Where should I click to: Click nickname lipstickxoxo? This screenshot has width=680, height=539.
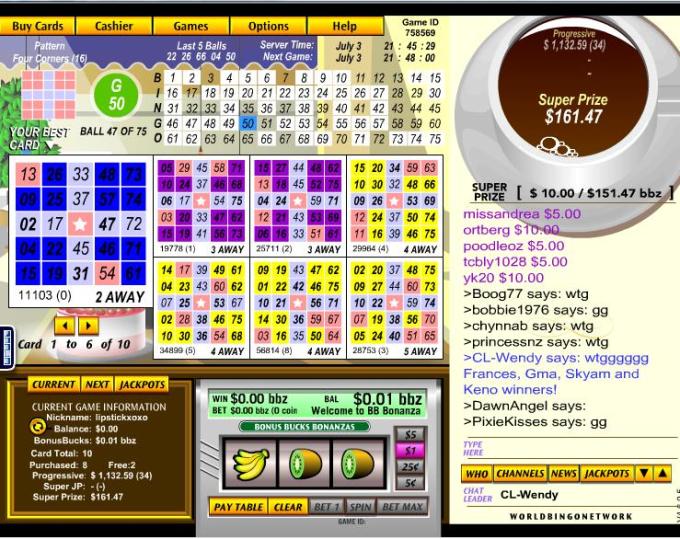point(121,418)
